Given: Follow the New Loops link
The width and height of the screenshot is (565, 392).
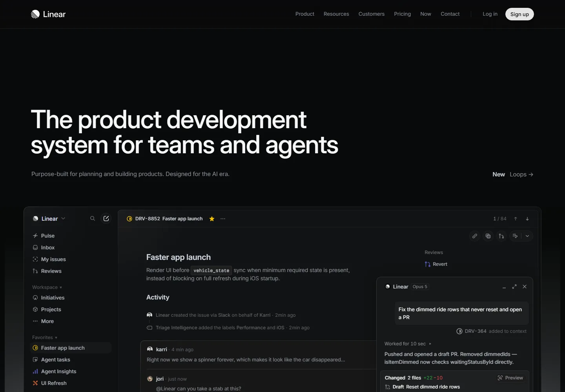Looking at the screenshot, I should [513, 174].
